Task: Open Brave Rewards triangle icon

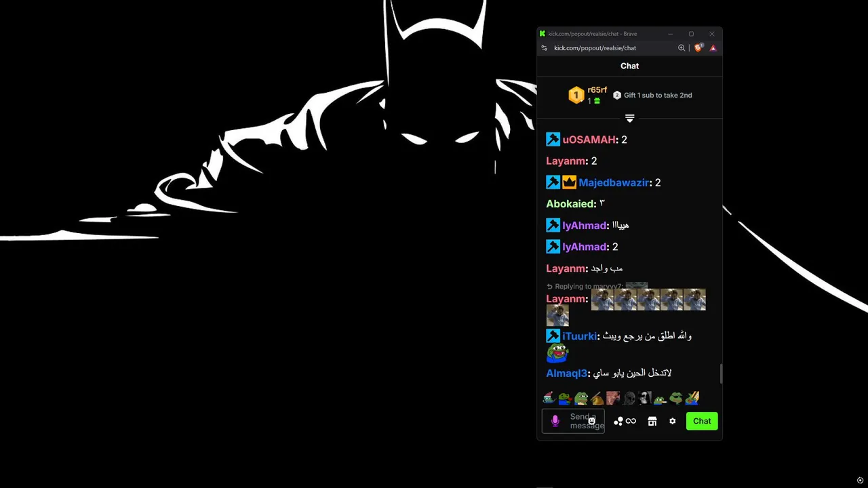Action: click(x=713, y=48)
